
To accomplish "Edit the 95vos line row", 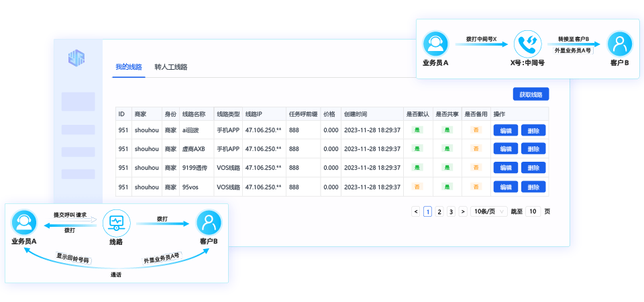I will click(506, 187).
